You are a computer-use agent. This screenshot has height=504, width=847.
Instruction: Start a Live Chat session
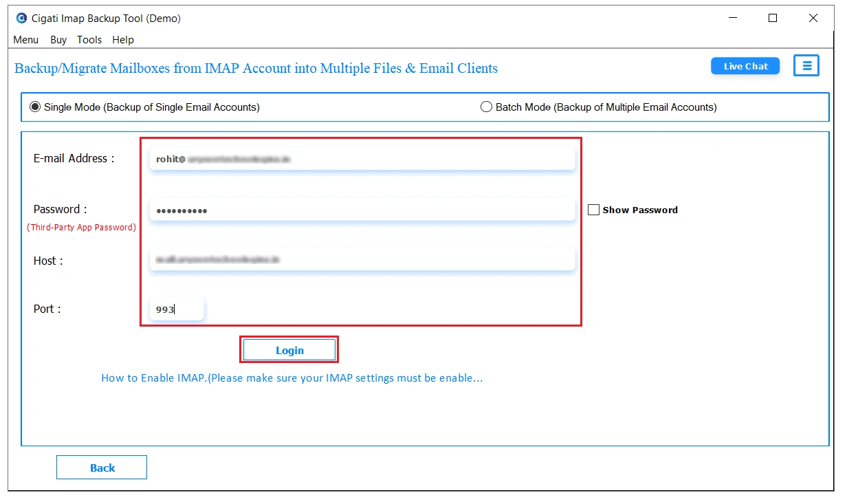(x=745, y=66)
